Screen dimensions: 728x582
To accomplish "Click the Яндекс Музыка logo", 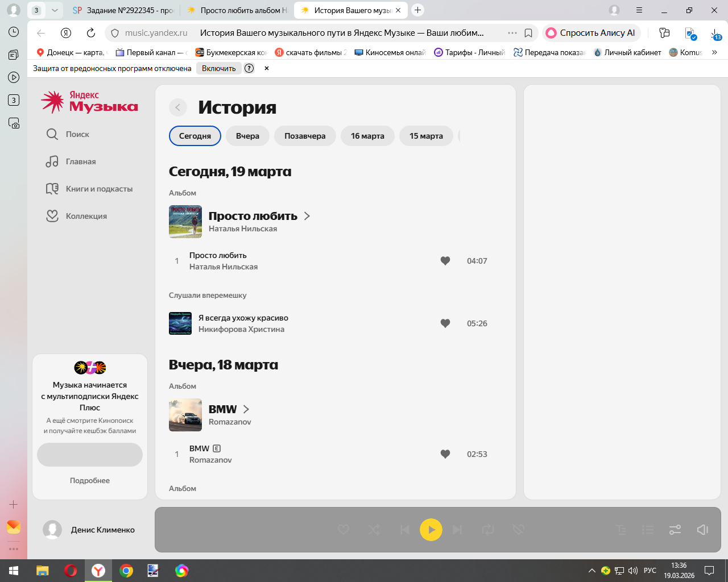I will pos(89,102).
